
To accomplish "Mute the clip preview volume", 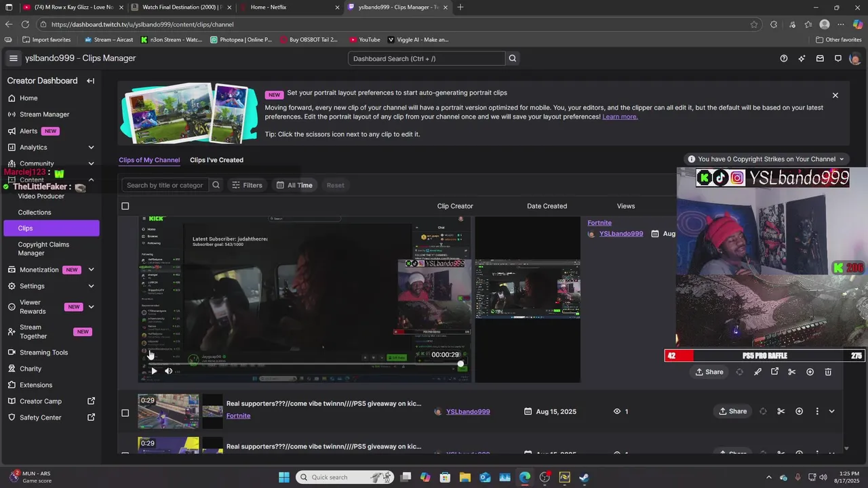I will coord(169,371).
